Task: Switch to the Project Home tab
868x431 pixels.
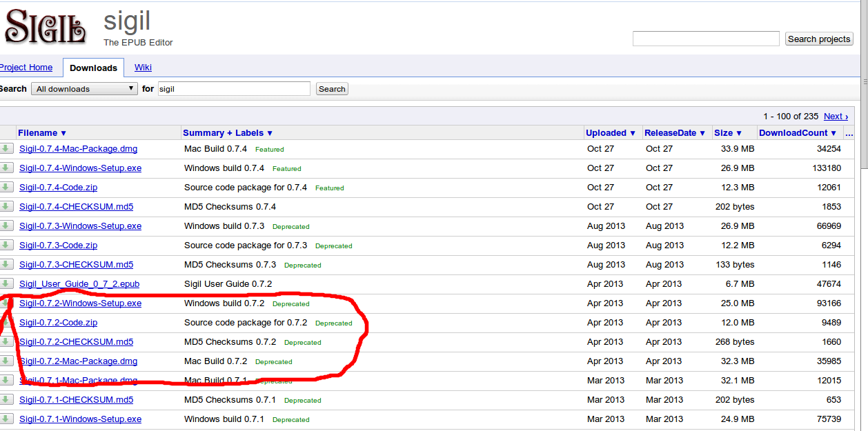Action: [26, 68]
